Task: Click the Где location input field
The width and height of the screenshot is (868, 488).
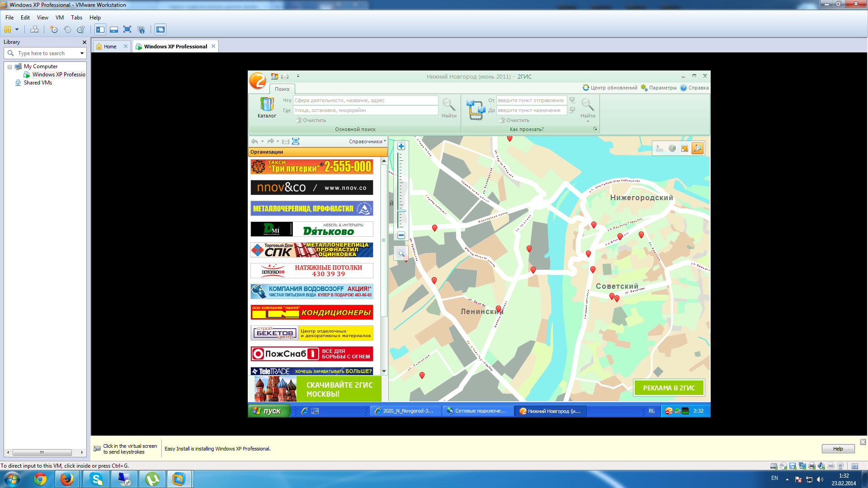Action: (x=365, y=110)
